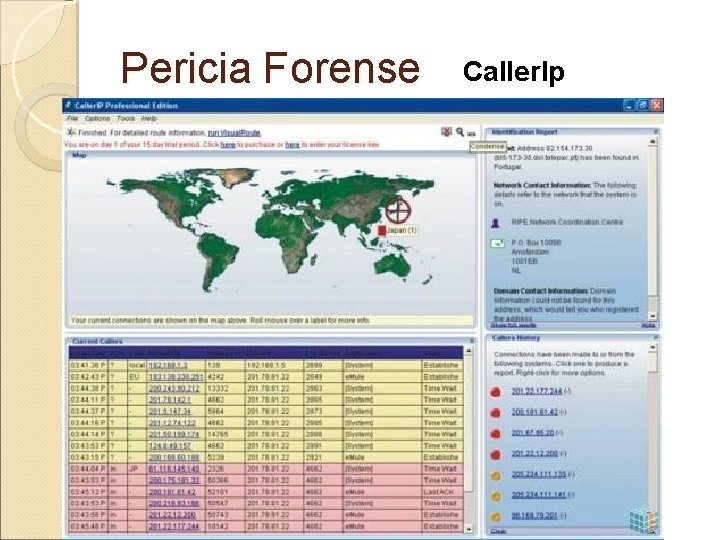Select JP row IP 61.118.145.140

pyautogui.click(x=174, y=469)
